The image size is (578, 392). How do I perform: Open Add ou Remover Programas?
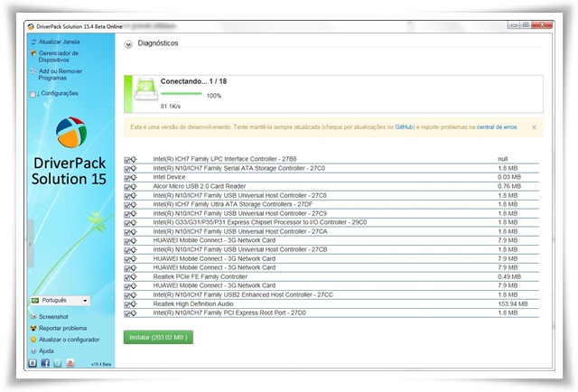(x=61, y=74)
